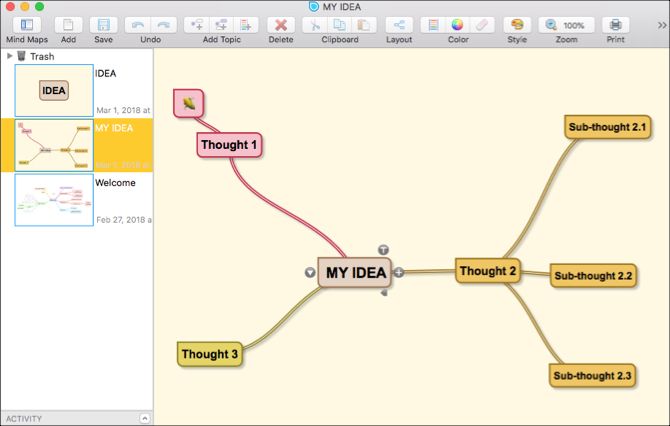
Task: Click the color eraser icon
Action: pos(482,25)
